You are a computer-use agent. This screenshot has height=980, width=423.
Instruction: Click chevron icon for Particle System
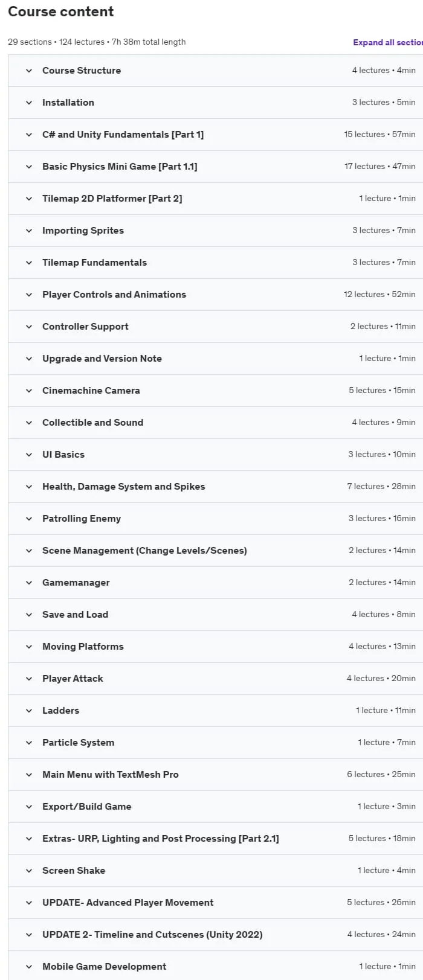(29, 743)
